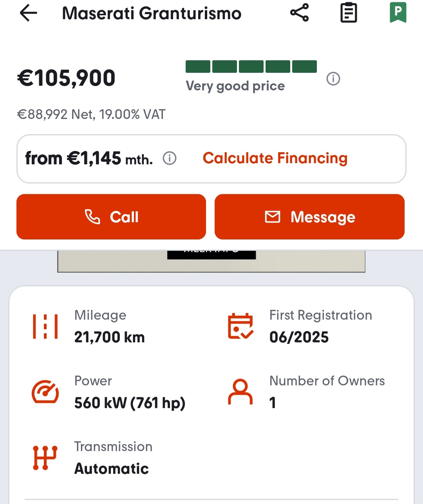Tap the power speedometer icon
The width and height of the screenshot is (423, 504).
pos(45,392)
